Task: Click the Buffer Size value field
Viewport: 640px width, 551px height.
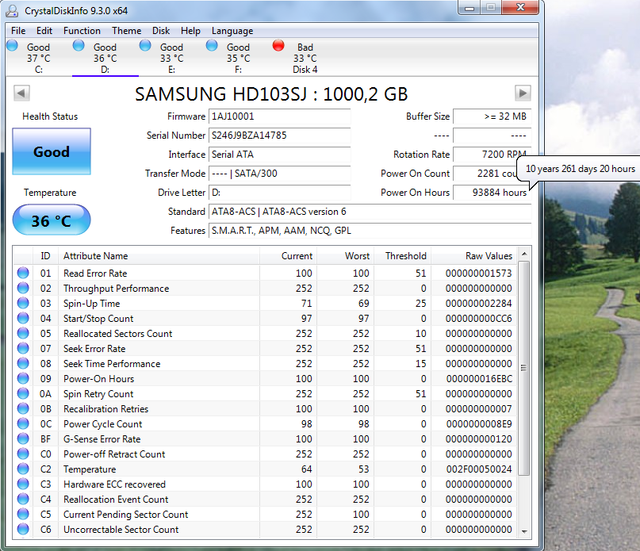Action: pyautogui.click(x=492, y=116)
